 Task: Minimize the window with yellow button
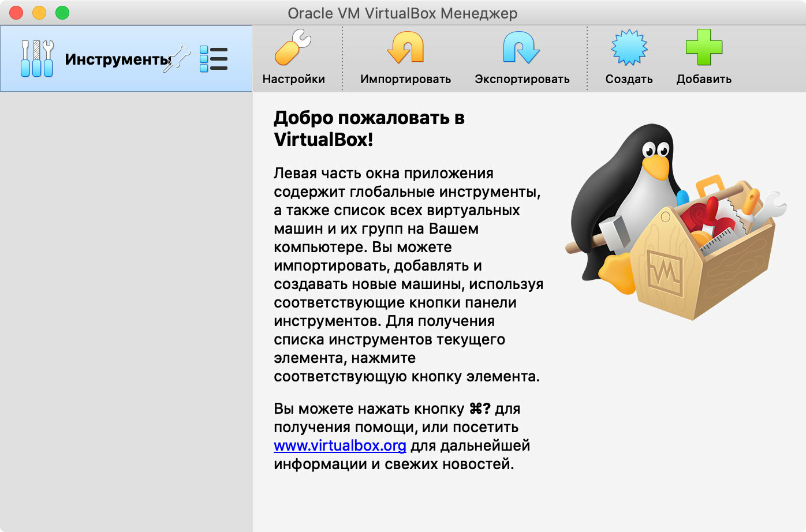(39, 13)
